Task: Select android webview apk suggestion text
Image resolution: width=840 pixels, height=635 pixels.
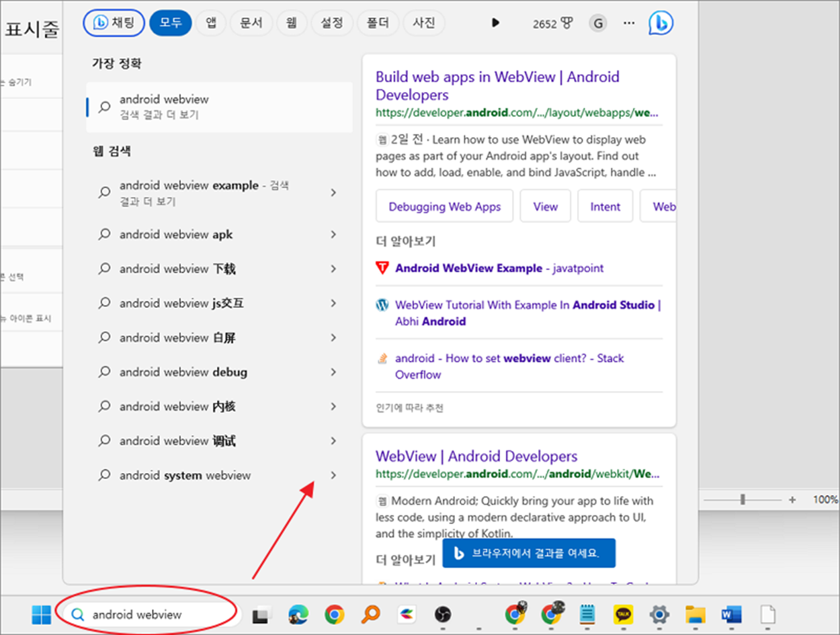Action: tap(176, 235)
